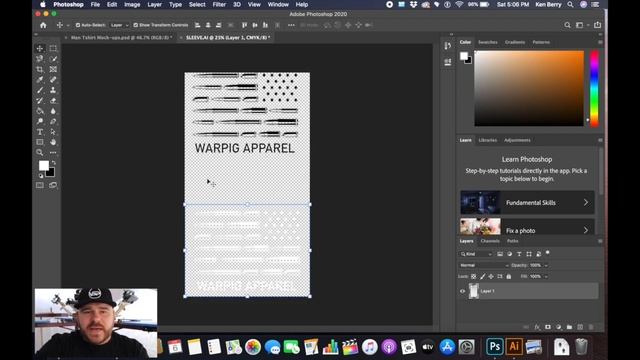Open the Layers panel options menu

(x=600, y=241)
